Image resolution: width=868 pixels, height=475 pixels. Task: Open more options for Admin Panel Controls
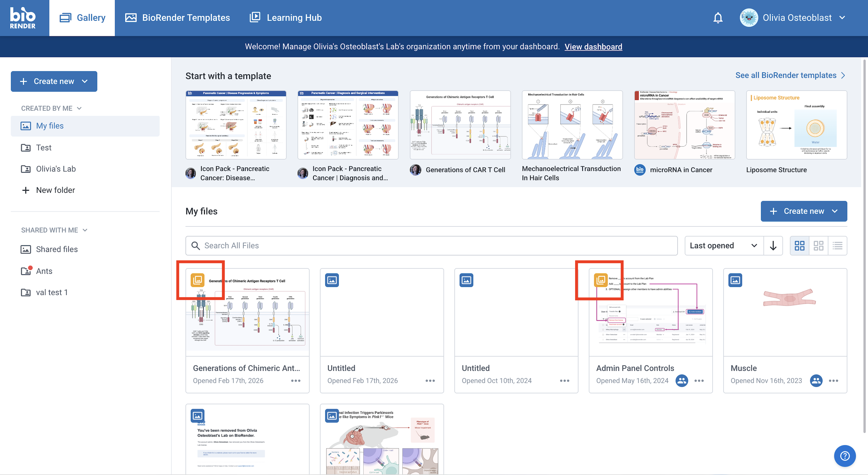click(x=699, y=381)
